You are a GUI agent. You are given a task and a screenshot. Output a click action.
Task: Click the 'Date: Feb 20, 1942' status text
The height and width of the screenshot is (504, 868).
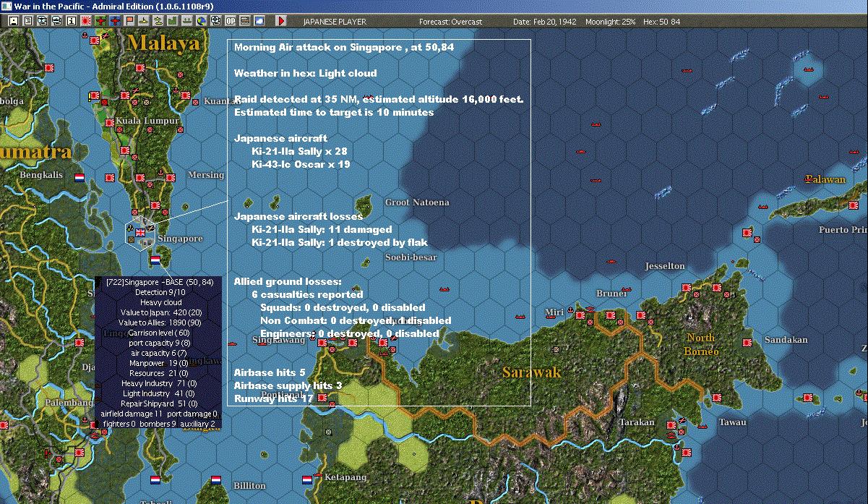[545, 22]
